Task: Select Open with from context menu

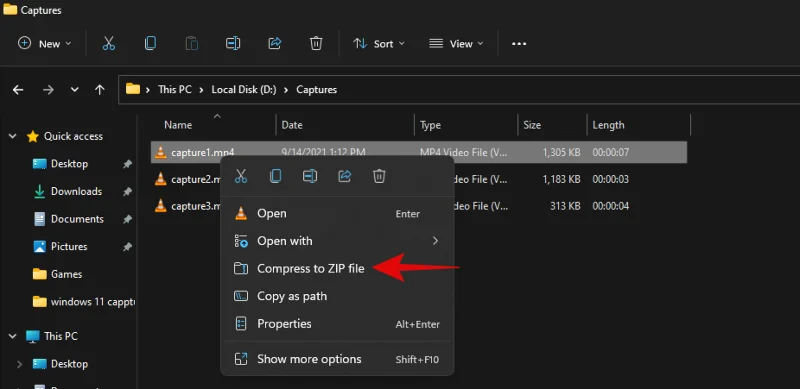Action: [x=337, y=241]
